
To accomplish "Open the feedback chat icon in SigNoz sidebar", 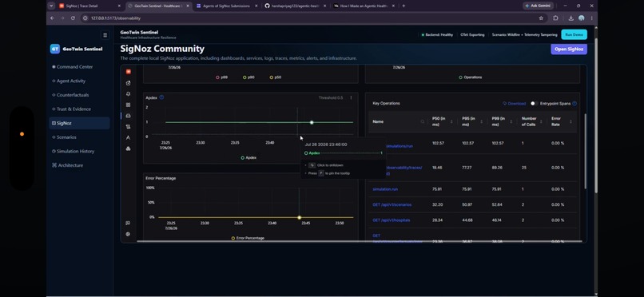I will coord(128,224).
